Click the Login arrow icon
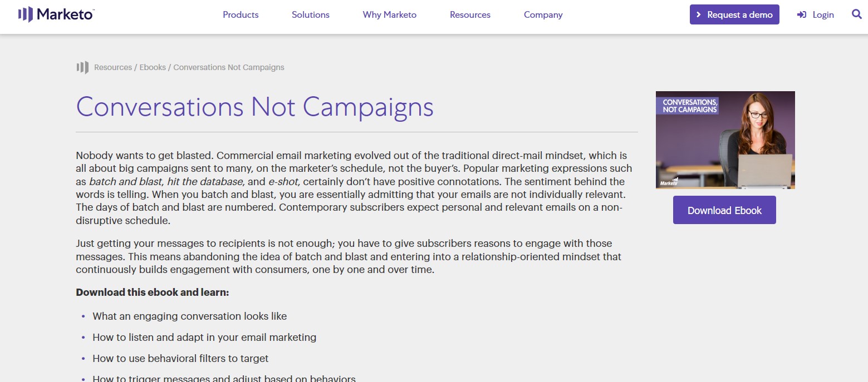 [802, 15]
